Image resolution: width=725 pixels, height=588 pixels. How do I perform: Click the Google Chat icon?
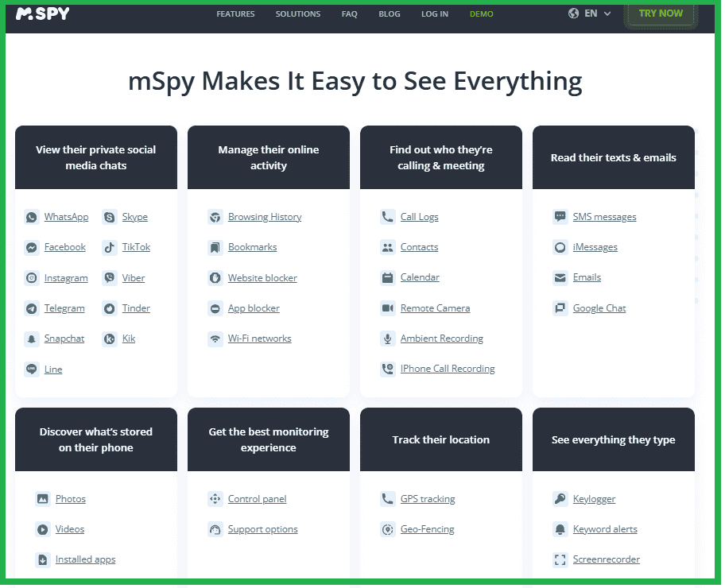pyautogui.click(x=560, y=308)
